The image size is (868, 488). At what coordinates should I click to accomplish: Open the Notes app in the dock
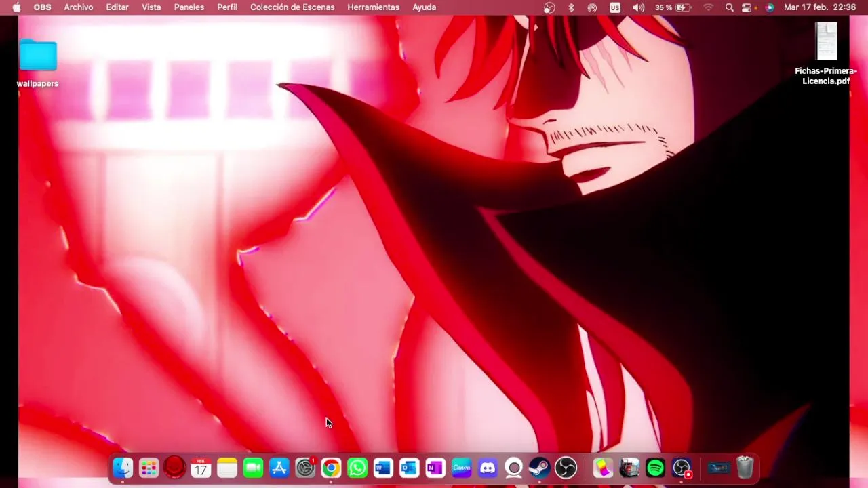coord(227,468)
